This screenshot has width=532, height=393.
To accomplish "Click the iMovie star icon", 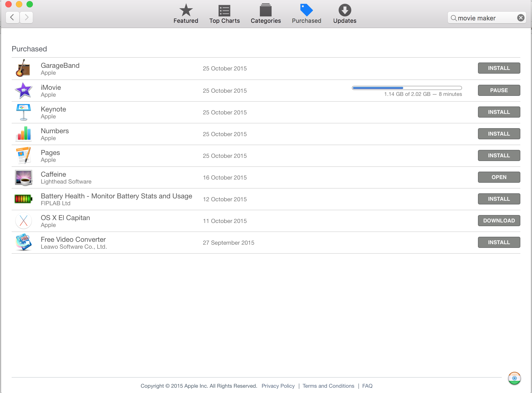I will tap(23, 90).
